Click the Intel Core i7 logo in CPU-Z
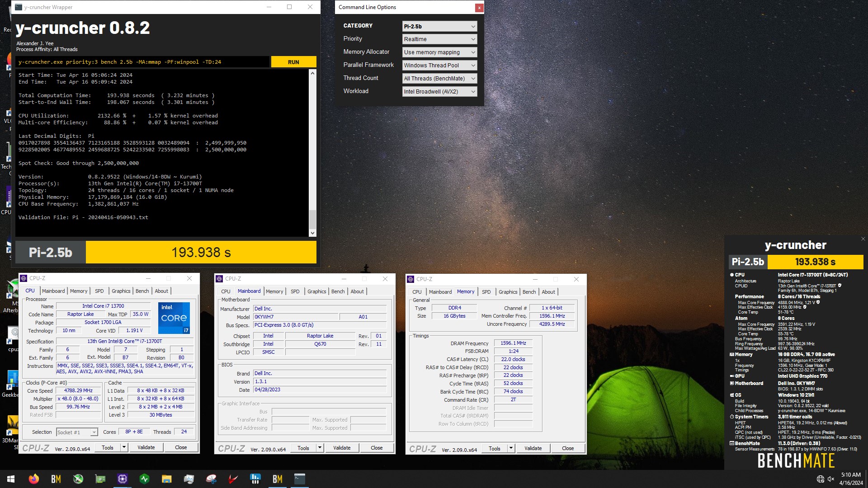 coord(174,318)
